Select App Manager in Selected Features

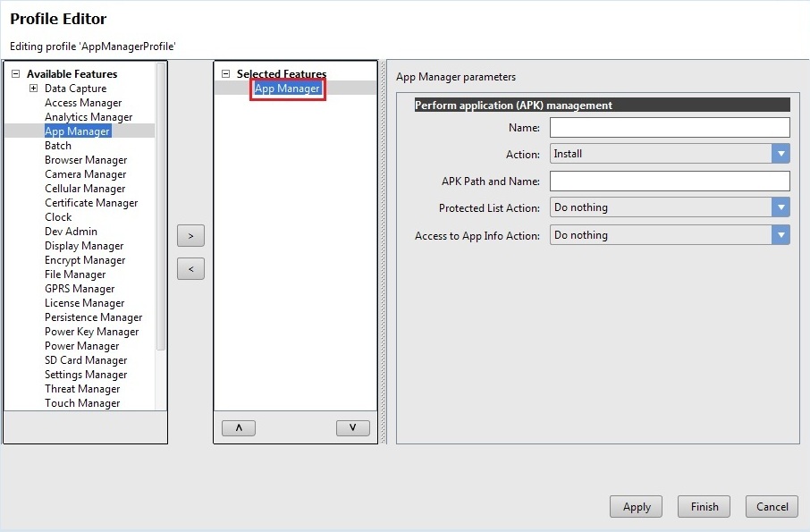287,89
